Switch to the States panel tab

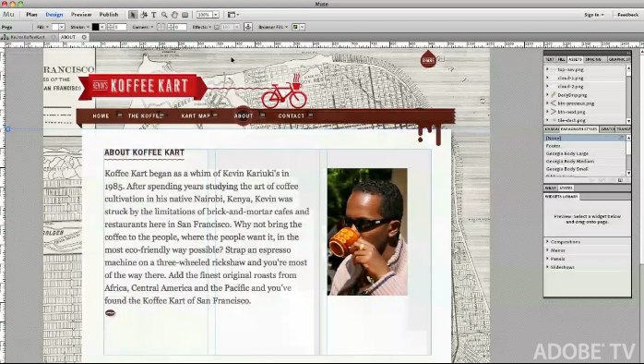(x=566, y=188)
